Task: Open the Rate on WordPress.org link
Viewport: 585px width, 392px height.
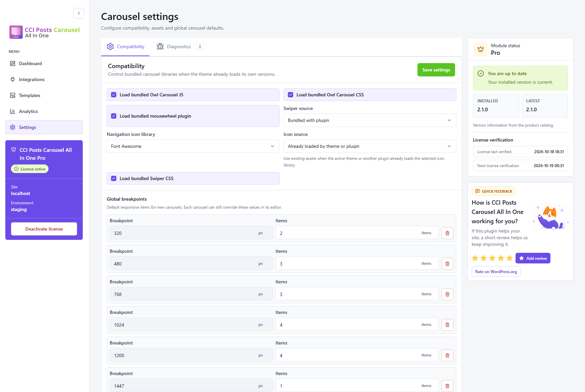Action: point(496,271)
